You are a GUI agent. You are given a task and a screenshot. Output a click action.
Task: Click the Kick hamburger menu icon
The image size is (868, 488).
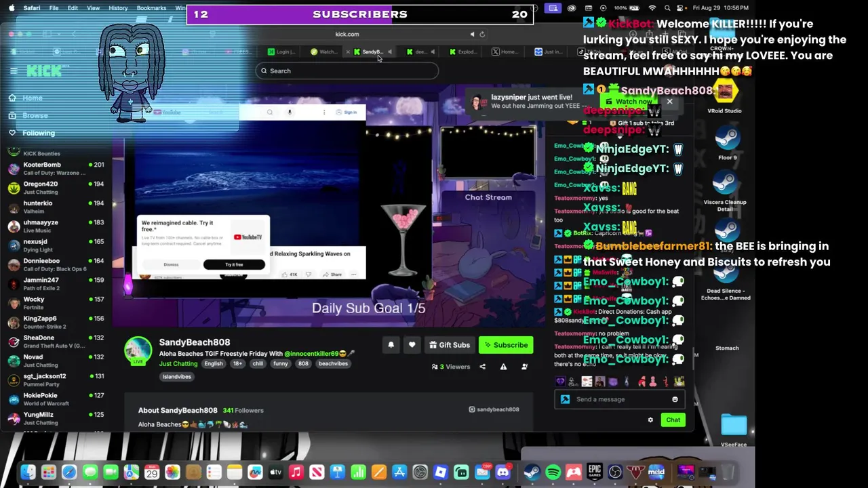tap(14, 70)
